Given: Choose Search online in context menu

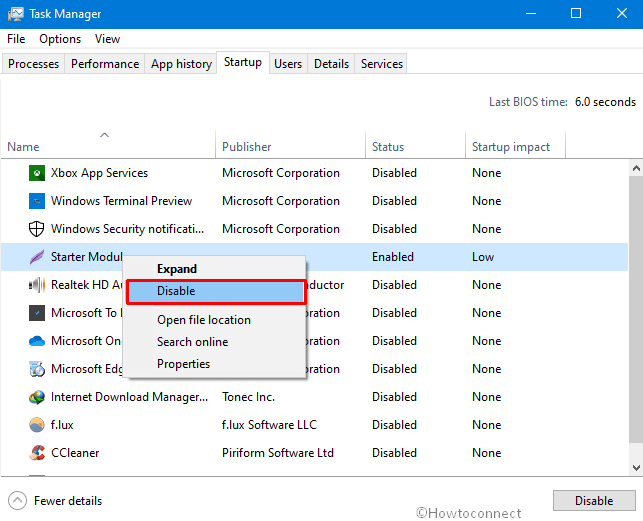Looking at the screenshot, I should coord(216,342).
